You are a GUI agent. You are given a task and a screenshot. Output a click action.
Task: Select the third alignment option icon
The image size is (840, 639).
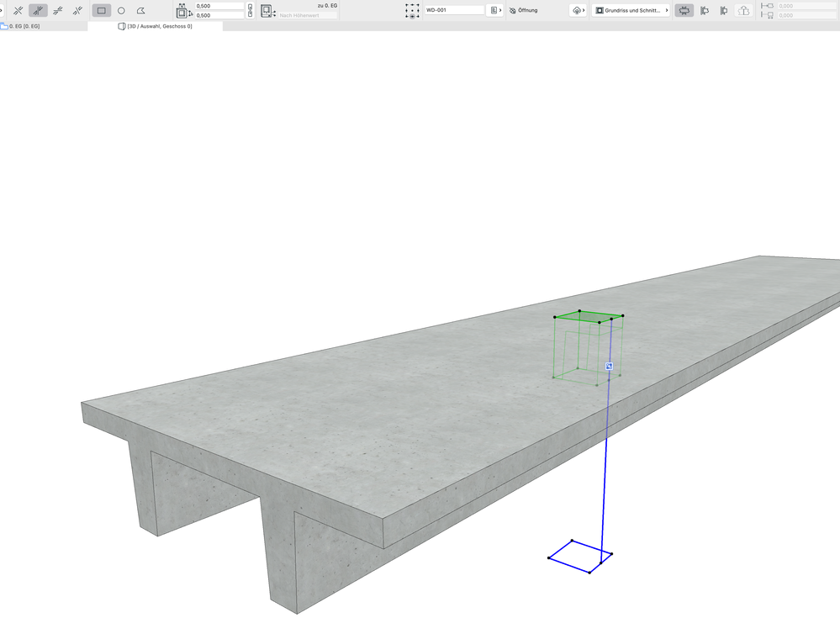pos(724,10)
